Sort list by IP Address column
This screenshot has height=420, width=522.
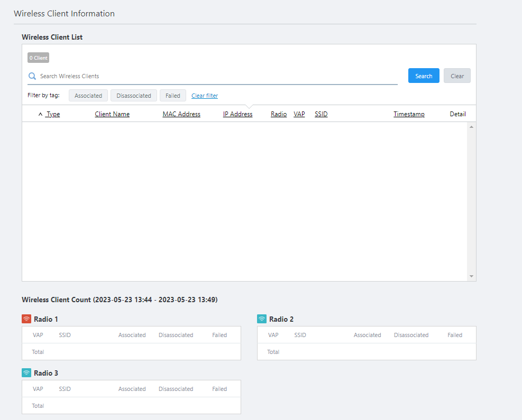(x=237, y=114)
